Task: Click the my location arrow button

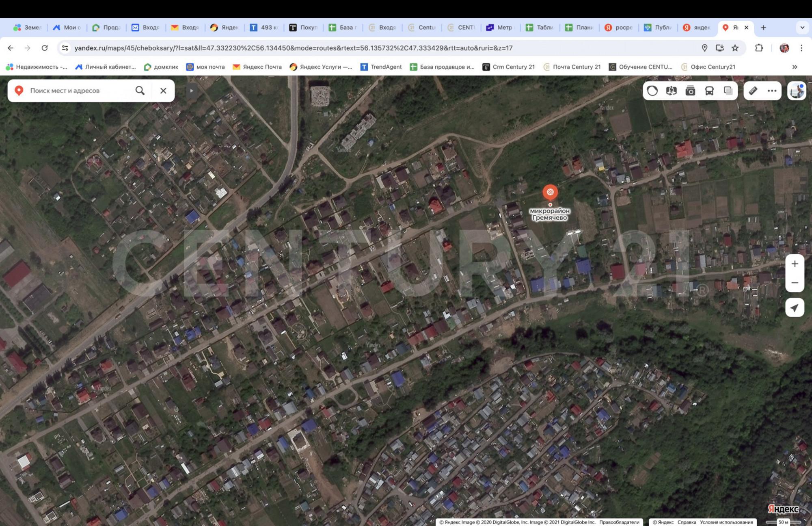Action: coord(795,308)
